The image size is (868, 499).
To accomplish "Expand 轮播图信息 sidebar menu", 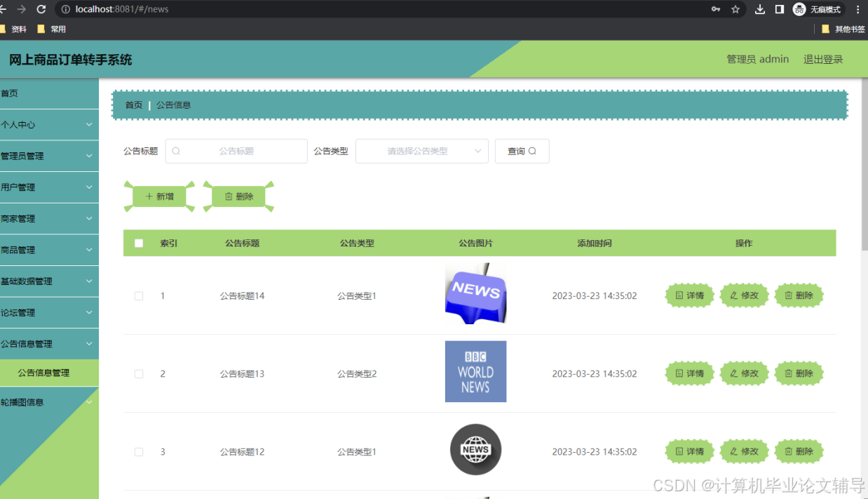I will click(49, 402).
